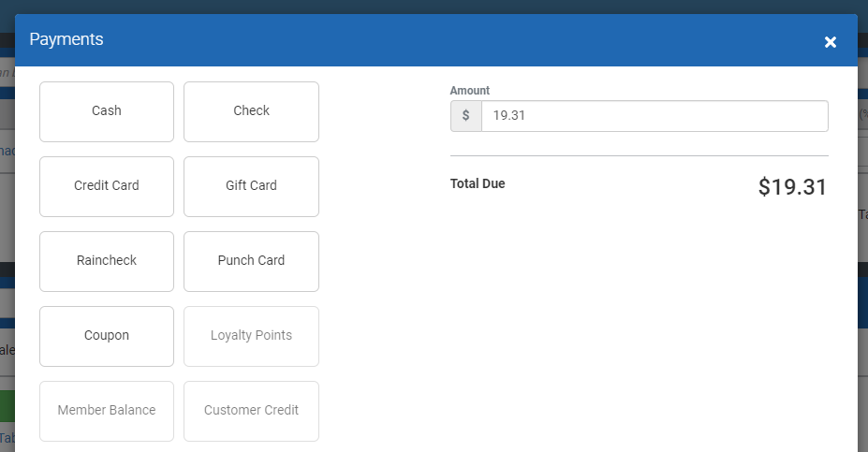Close the Payments dialog with the X

click(830, 42)
